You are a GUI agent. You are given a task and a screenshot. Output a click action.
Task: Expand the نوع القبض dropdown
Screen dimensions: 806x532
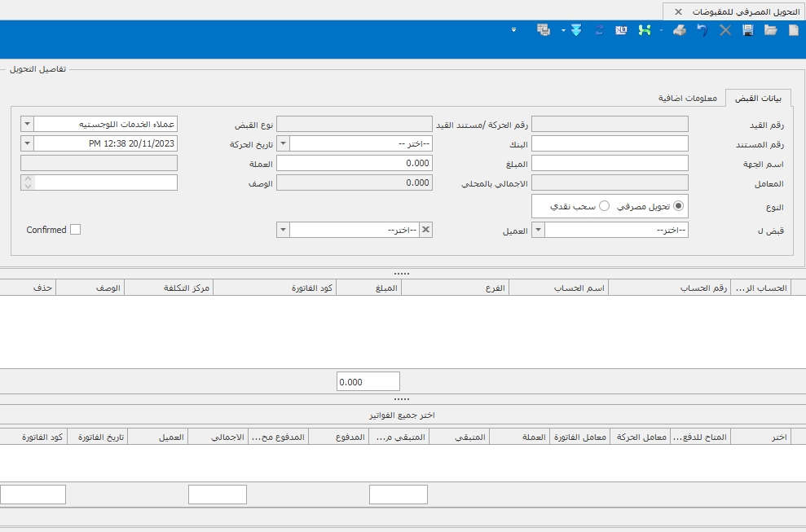[x=27, y=124]
